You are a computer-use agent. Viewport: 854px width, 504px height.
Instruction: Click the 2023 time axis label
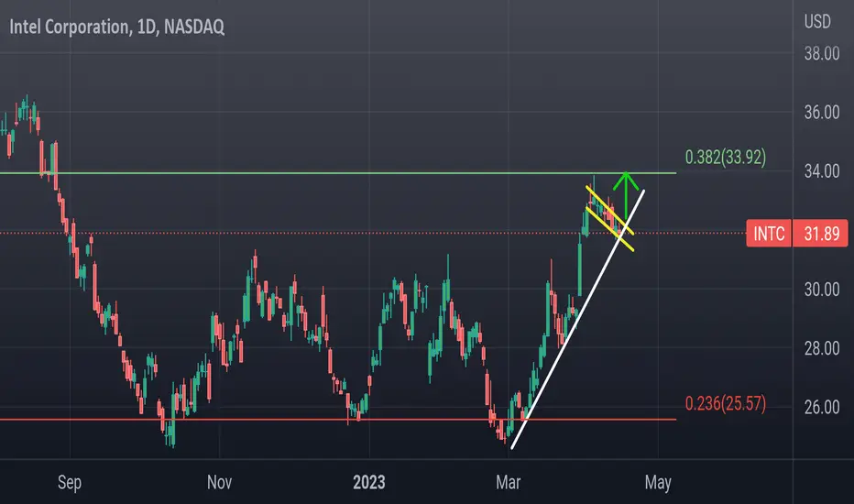point(368,482)
